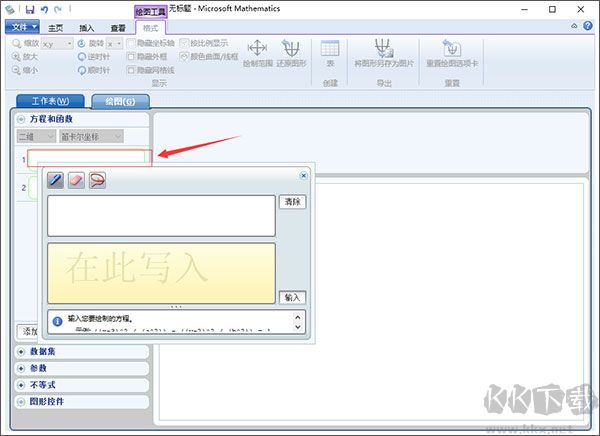Click the 缩放 zoom magnifier icon

[x=16, y=43]
